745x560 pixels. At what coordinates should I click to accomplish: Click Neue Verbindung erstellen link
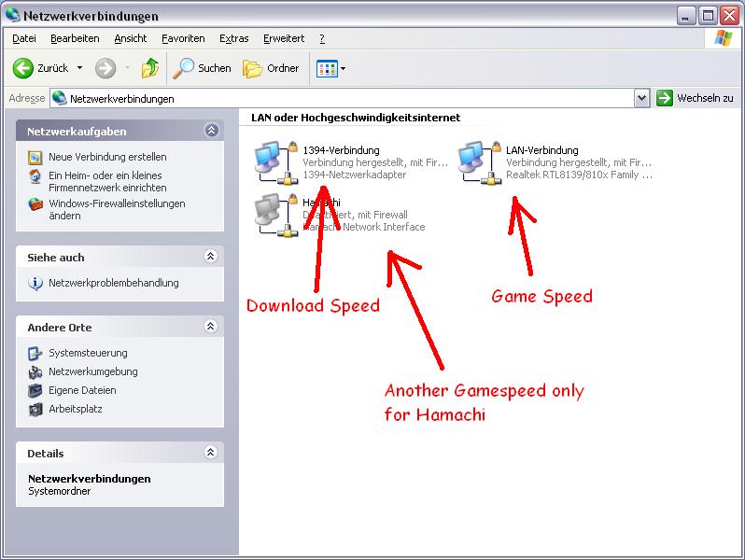[x=107, y=157]
